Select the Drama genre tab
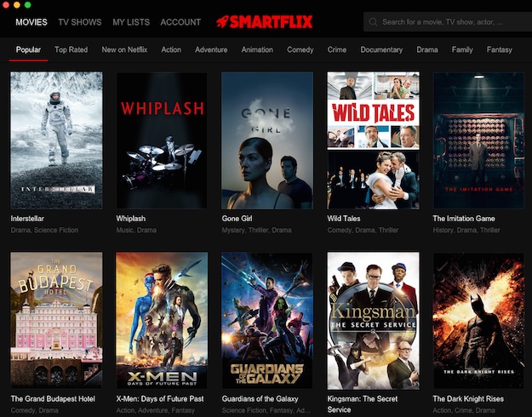532x417 pixels. 427,50
